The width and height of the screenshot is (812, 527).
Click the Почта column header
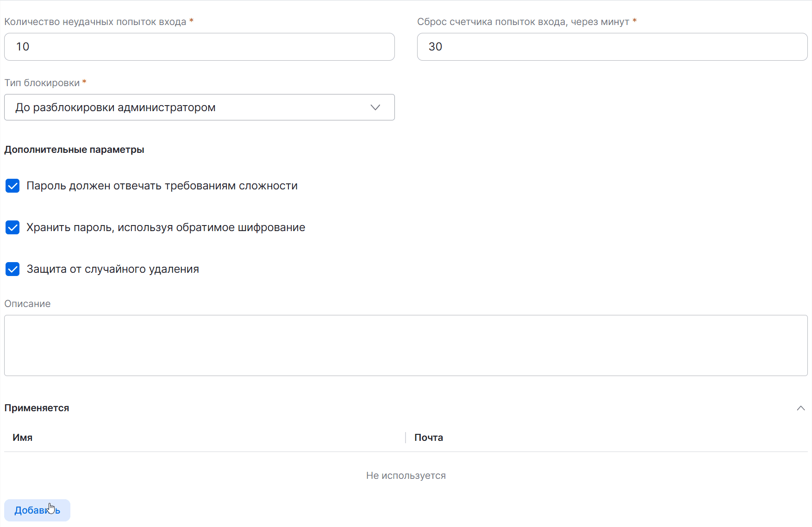point(428,438)
